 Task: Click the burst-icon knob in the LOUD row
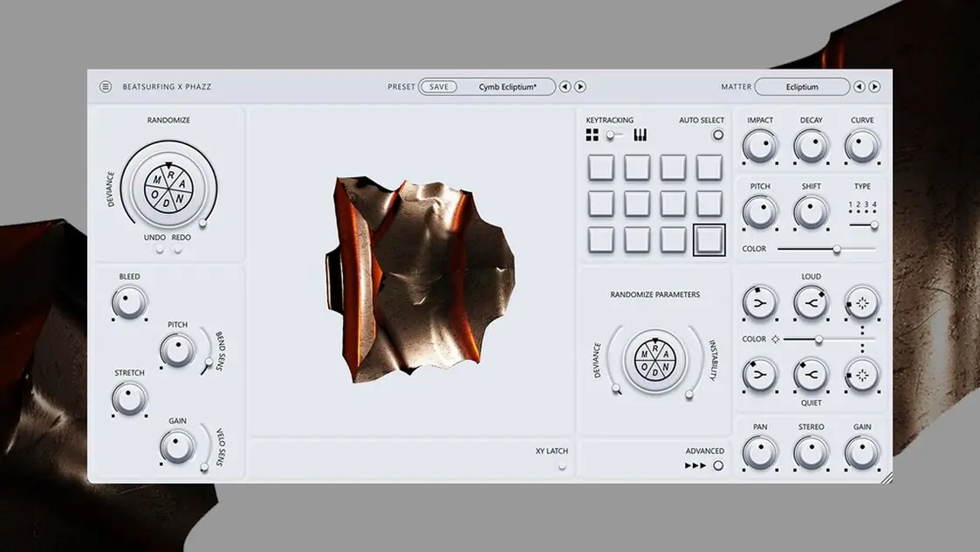(862, 303)
